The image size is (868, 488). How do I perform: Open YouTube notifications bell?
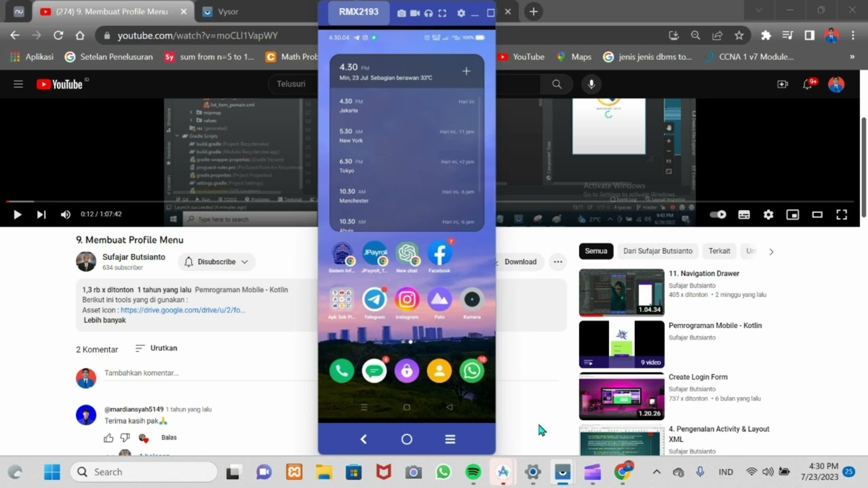(808, 84)
